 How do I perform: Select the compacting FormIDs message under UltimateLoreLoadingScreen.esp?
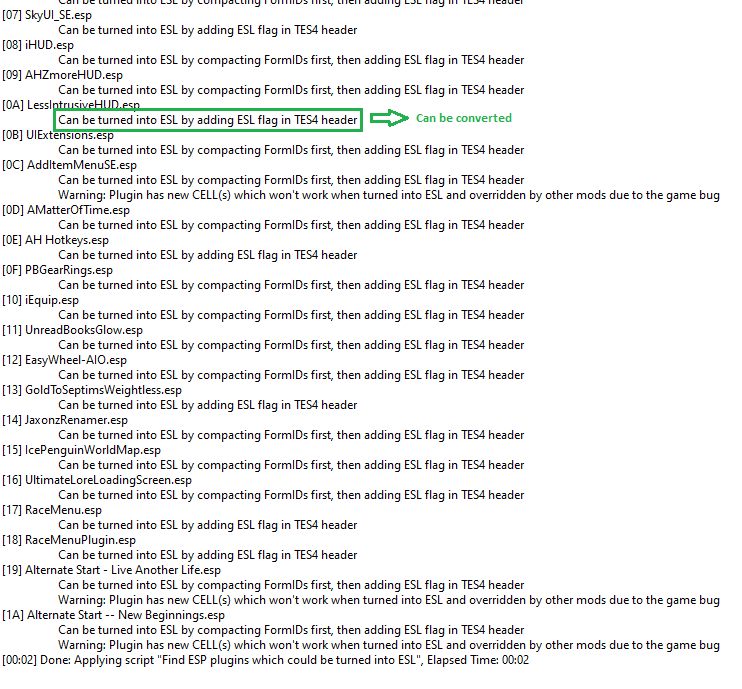pyautogui.click(x=291, y=495)
